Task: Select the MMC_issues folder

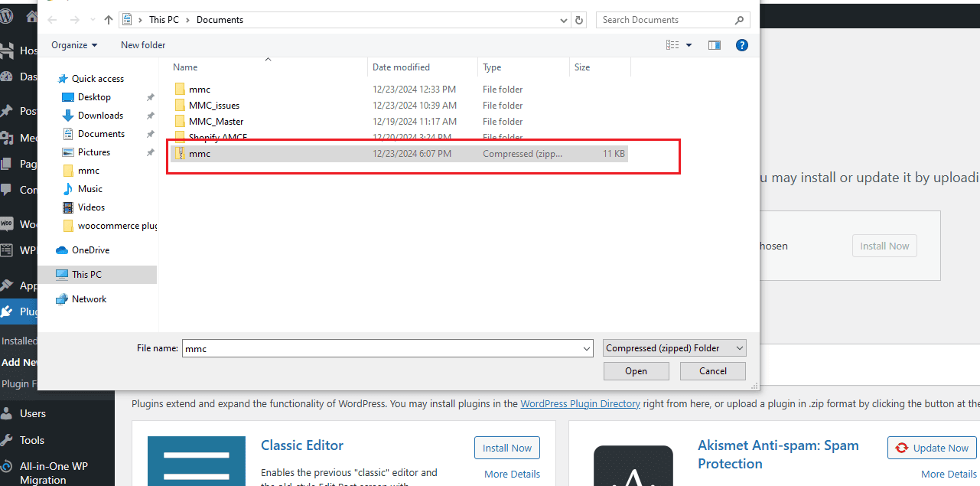Action: [213, 106]
